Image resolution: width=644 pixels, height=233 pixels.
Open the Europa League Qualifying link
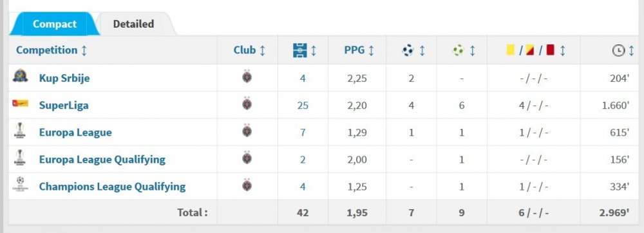[102, 159]
